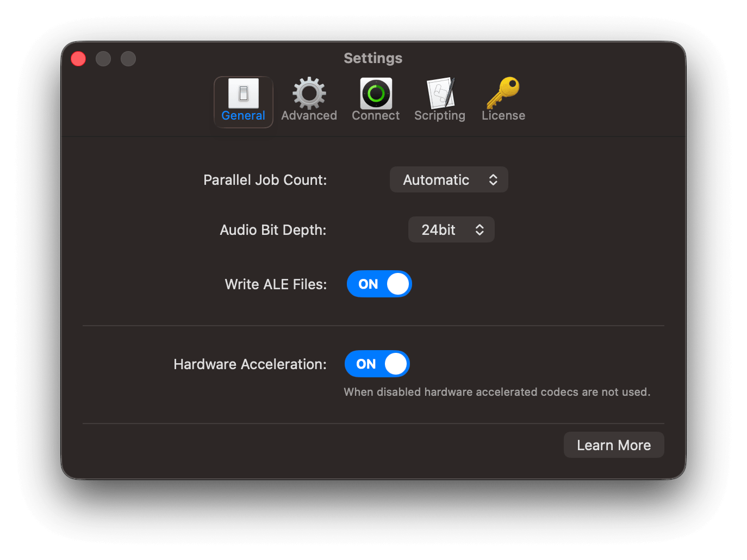
Task: Click the Scripting document icon
Action: [x=440, y=94]
